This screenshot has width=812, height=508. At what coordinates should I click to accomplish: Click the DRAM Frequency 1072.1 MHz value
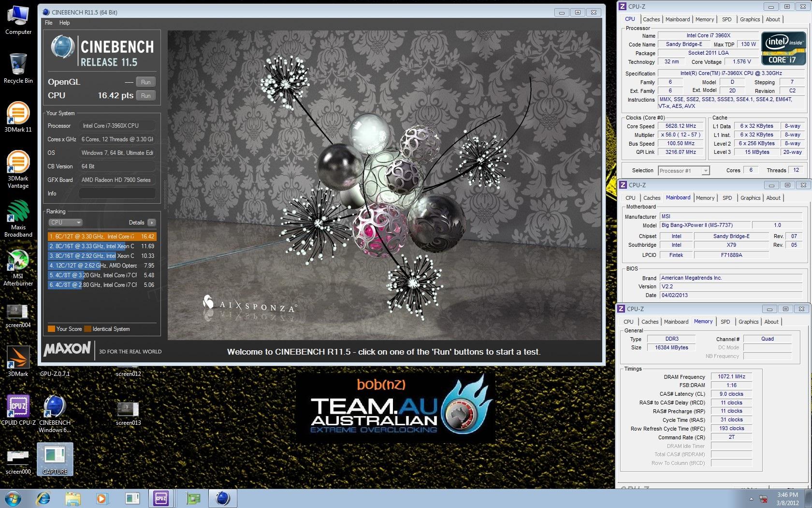pos(731,376)
